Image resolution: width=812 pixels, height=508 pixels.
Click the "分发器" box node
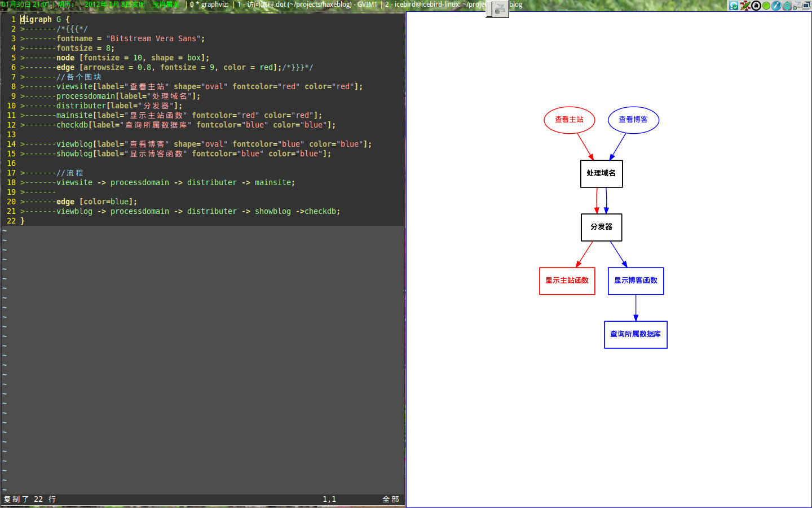601,227
